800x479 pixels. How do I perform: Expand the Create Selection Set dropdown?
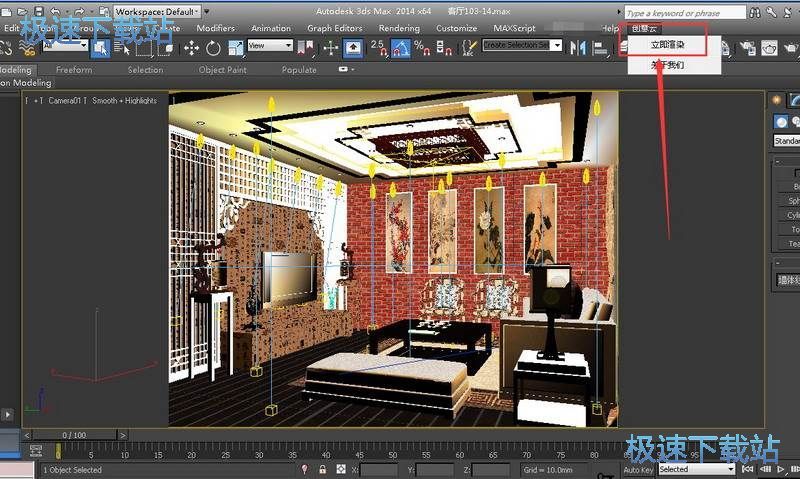click(520, 45)
